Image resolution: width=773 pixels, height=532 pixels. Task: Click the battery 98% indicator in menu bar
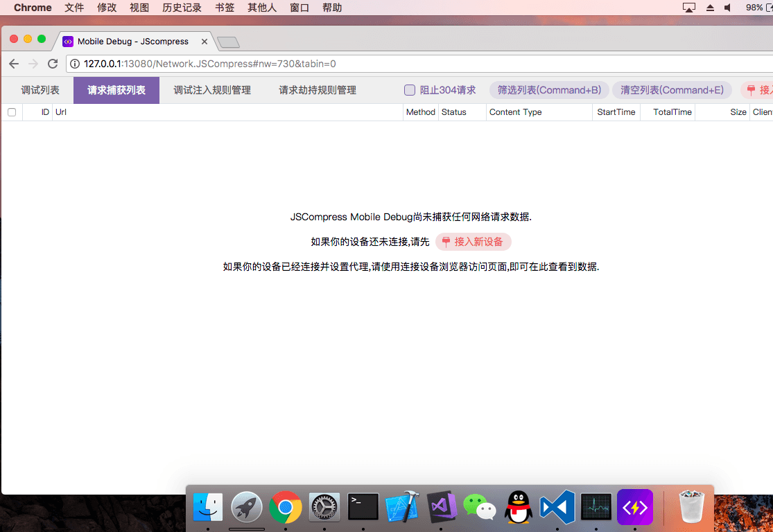coord(759,8)
